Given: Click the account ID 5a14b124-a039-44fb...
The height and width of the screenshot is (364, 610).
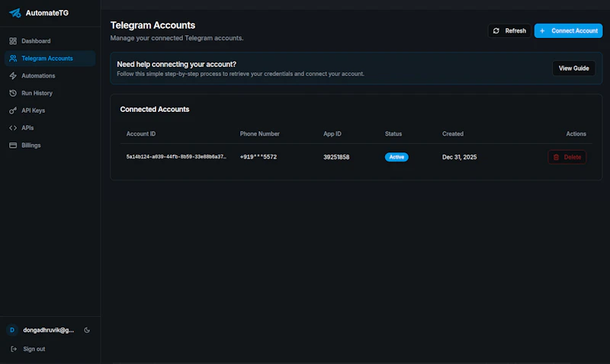Looking at the screenshot, I should tap(176, 157).
